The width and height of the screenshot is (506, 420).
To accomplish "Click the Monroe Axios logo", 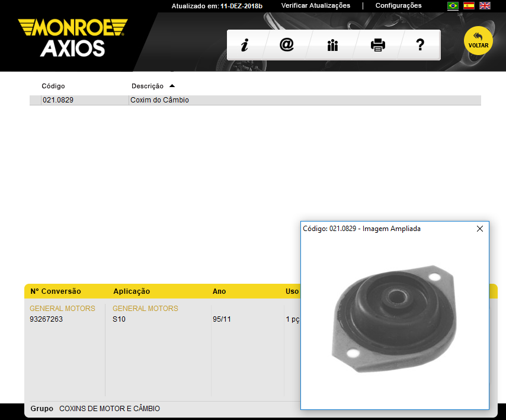I will tap(72, 37).
